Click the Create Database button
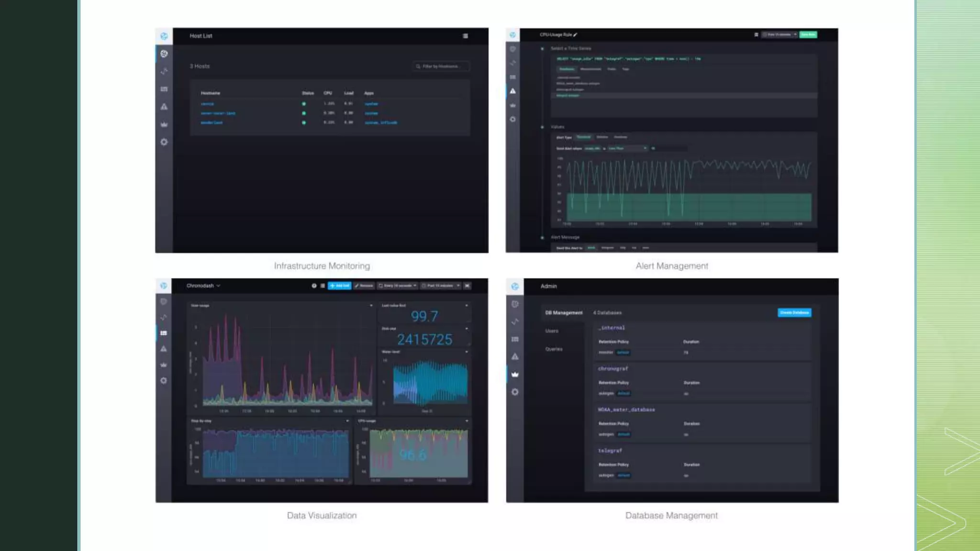Screen dimensions: 980x551 (x=794, y=312)
